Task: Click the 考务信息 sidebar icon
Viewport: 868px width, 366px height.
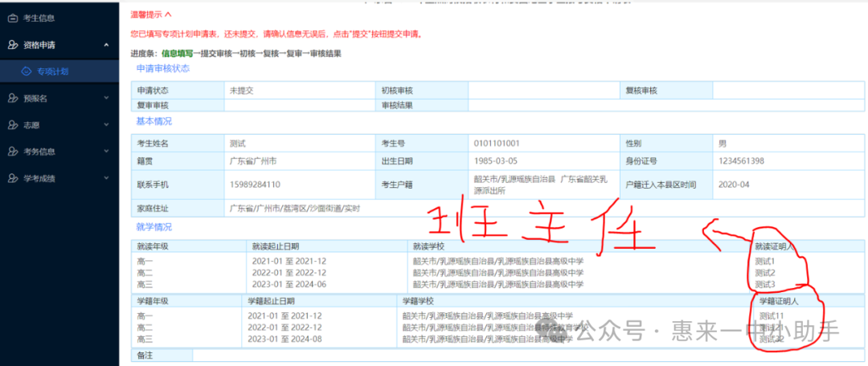Action: click(13, 152)
